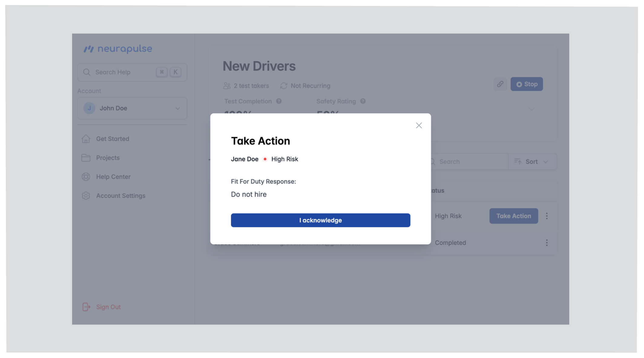Click the I acknowledge button

320,220
